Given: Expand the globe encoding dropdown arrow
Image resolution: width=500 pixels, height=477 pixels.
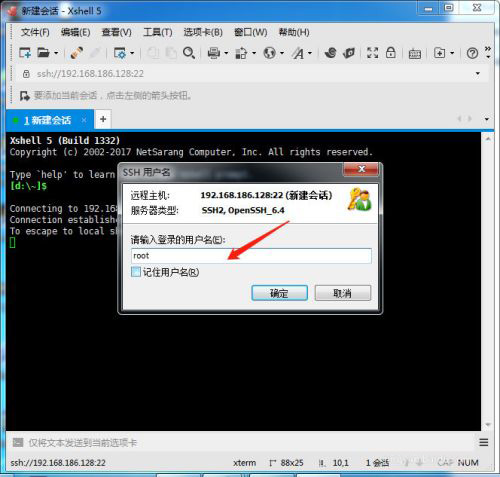Looking at the screenshot, I should pyautogui.click(x=282, y=53).
